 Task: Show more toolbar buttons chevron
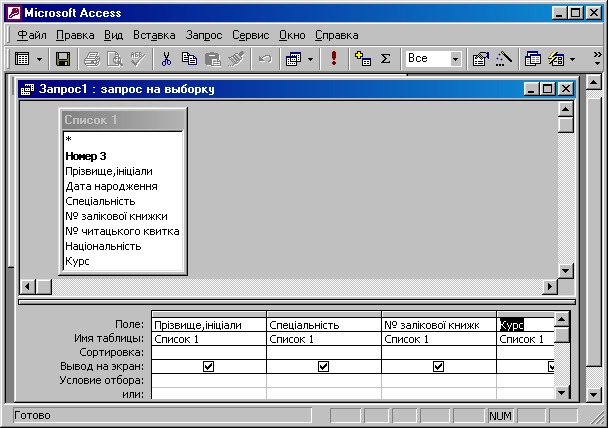point(598,59)
